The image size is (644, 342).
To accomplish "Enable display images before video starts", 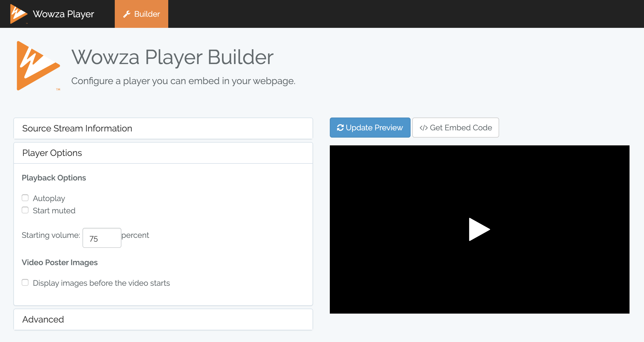I will 25,282.
